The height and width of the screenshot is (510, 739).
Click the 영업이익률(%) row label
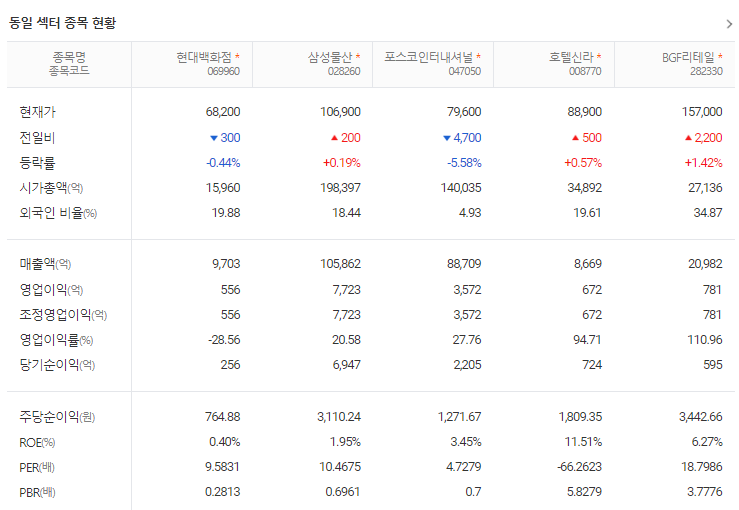pos(56,340)
